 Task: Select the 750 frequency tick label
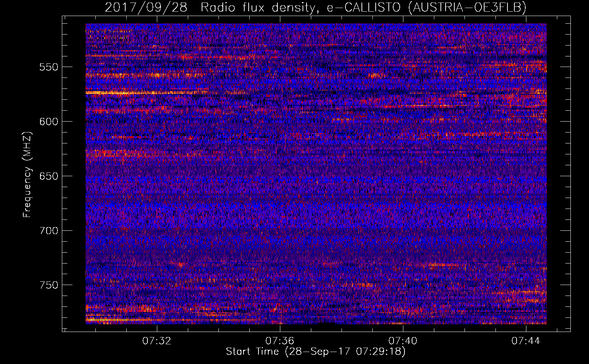coord(49,285)
